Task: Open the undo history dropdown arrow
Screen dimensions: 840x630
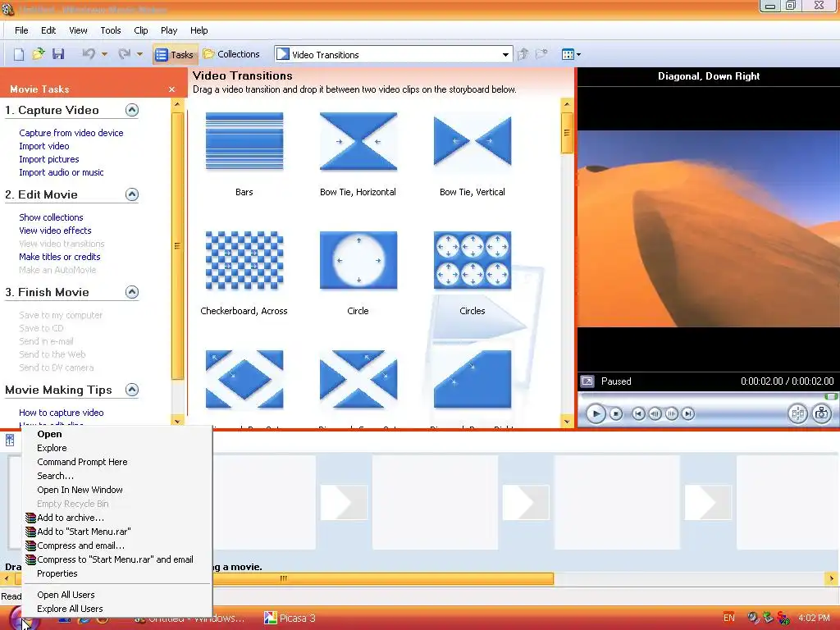Action: pos(104,54)
